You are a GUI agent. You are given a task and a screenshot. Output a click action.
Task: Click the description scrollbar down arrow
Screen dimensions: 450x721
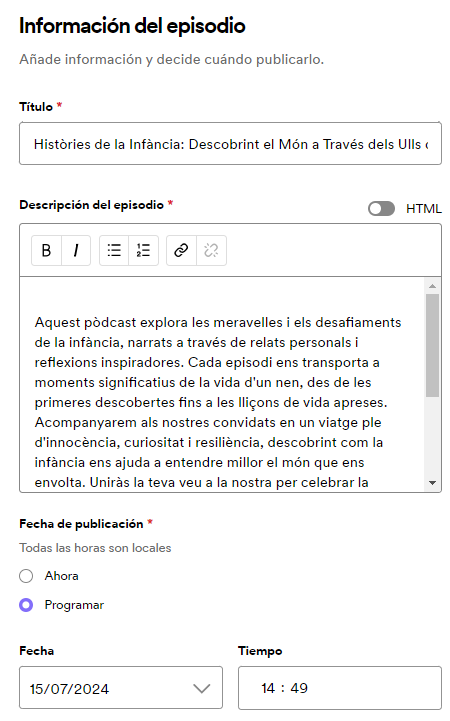432,483
